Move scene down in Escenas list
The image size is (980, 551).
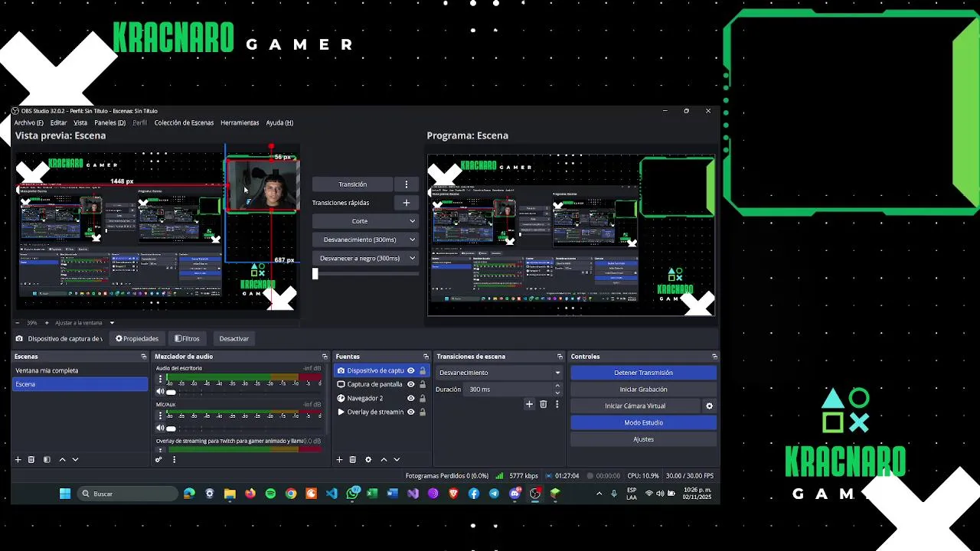point(75,459)
